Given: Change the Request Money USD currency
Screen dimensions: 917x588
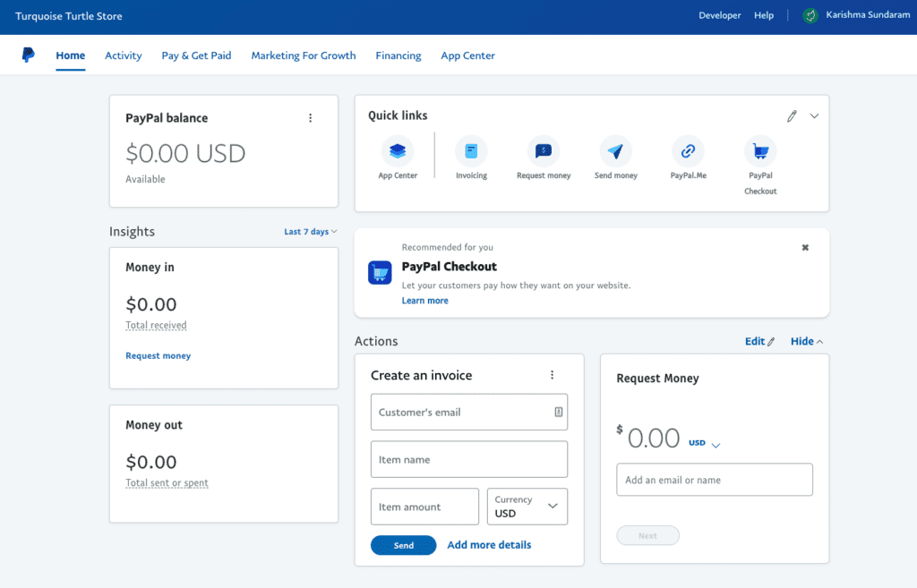Looking at the screenshot, I should pos(704,444).
